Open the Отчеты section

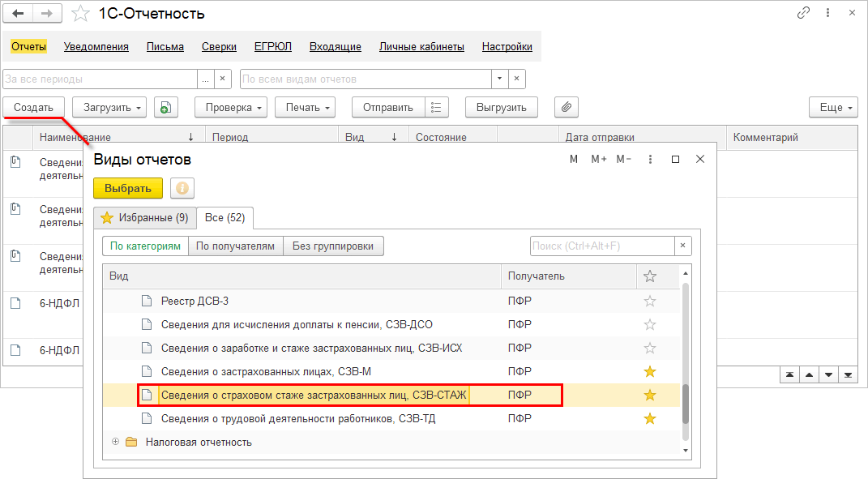[29, 46]
